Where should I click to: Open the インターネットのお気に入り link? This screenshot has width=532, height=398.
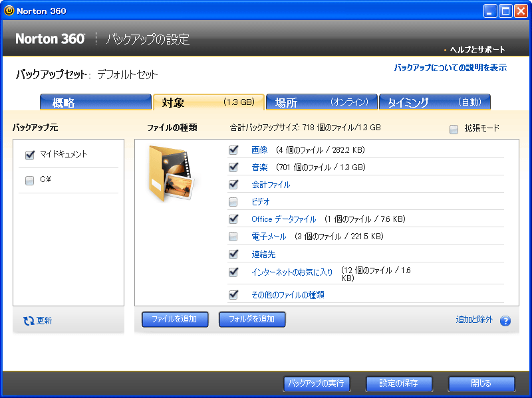292,272
